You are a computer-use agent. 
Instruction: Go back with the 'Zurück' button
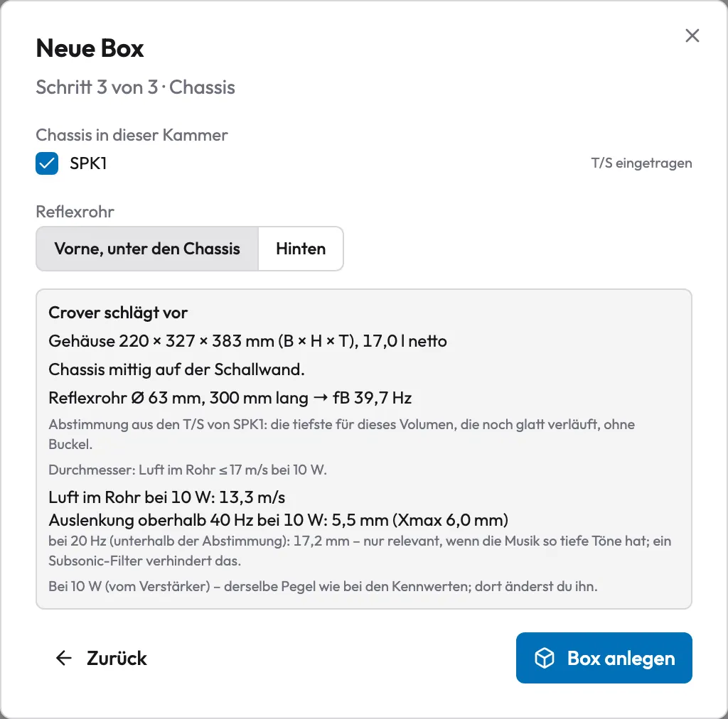tap(101, 658)
